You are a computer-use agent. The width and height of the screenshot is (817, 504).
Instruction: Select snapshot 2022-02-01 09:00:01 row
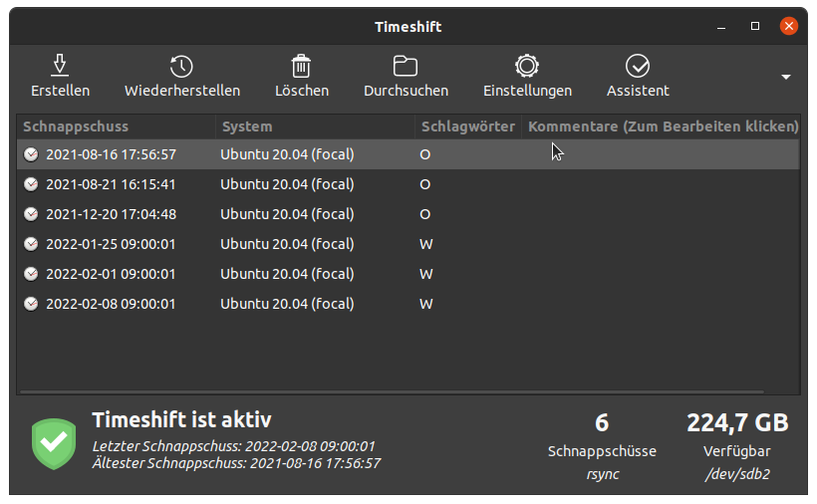pyautogui.click(x=111, y=274)
